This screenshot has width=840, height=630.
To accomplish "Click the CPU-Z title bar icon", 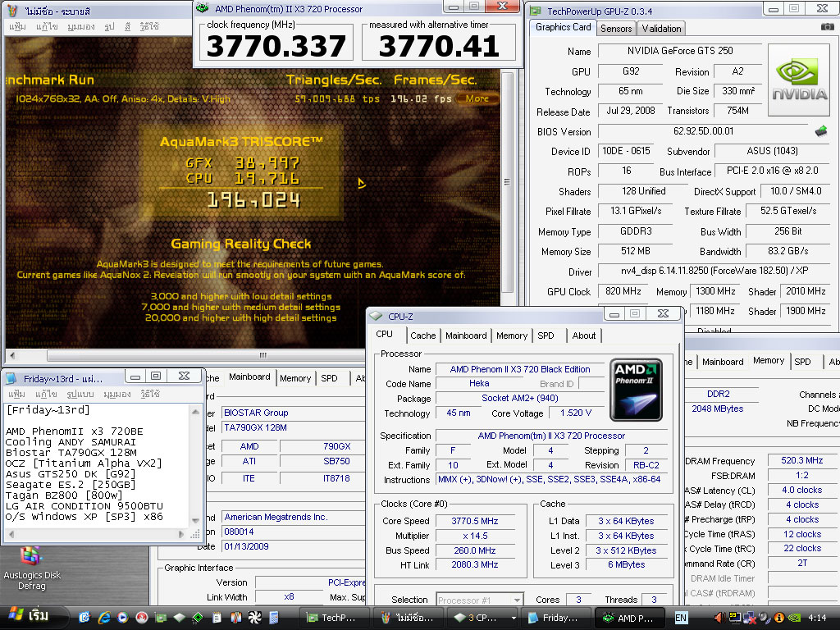I will click(377, 316).
